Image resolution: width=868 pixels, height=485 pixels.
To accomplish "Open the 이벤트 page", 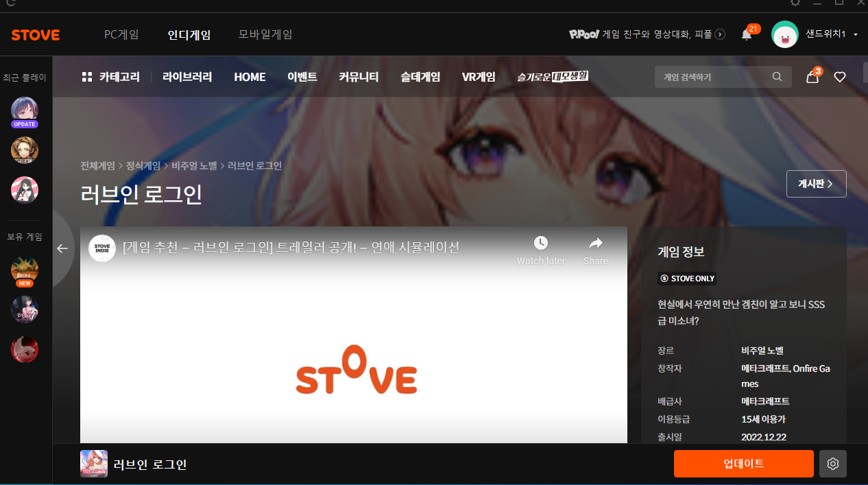I will pos(302,77).
